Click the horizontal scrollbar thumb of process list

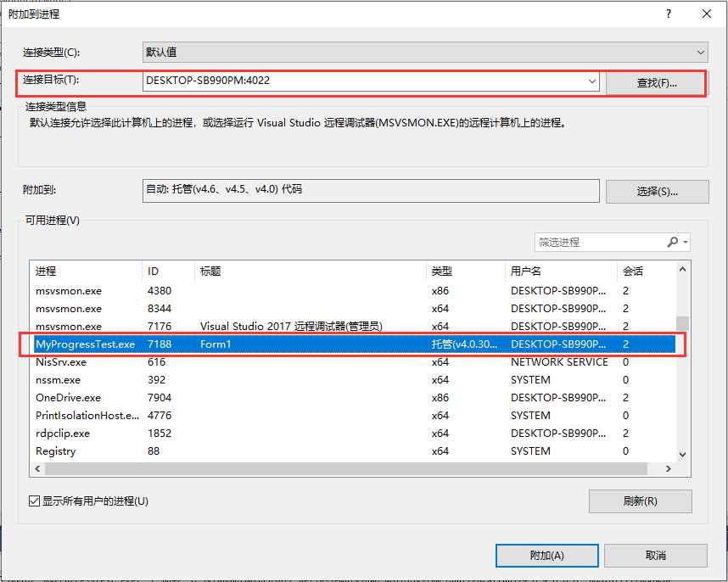coord(346,469)
